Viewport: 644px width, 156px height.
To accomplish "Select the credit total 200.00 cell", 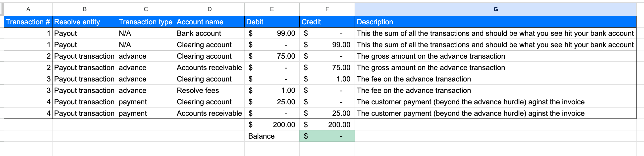I will tap(327, 124).
